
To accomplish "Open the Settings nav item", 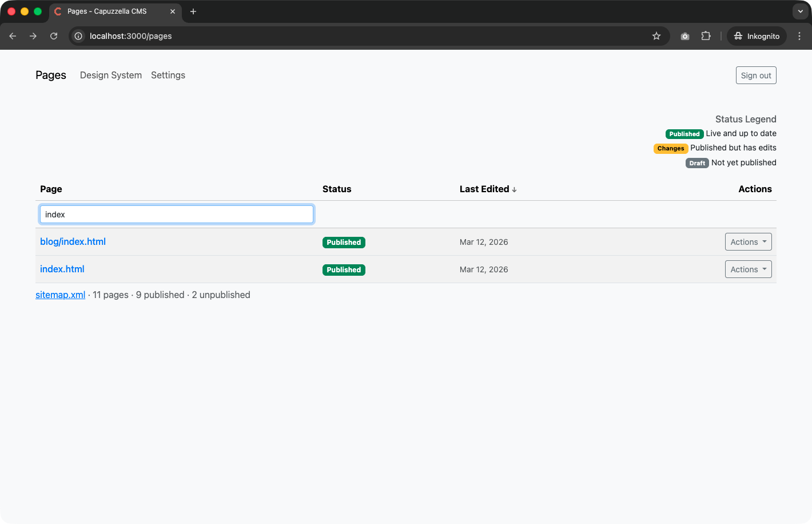I will click(168, 76).
